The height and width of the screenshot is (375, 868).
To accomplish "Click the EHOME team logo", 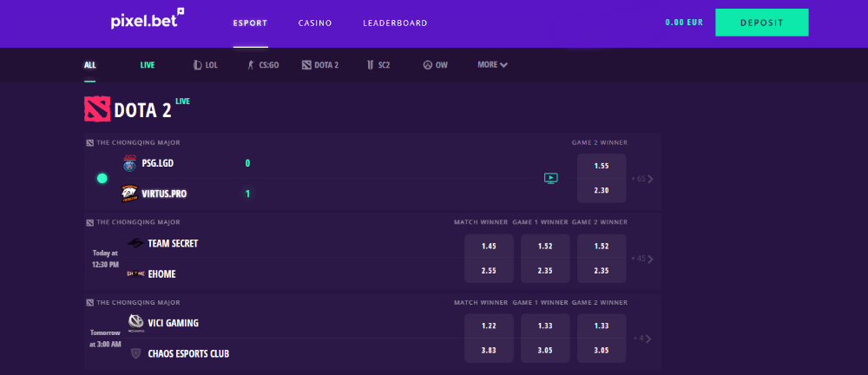I will coord(135,273).
